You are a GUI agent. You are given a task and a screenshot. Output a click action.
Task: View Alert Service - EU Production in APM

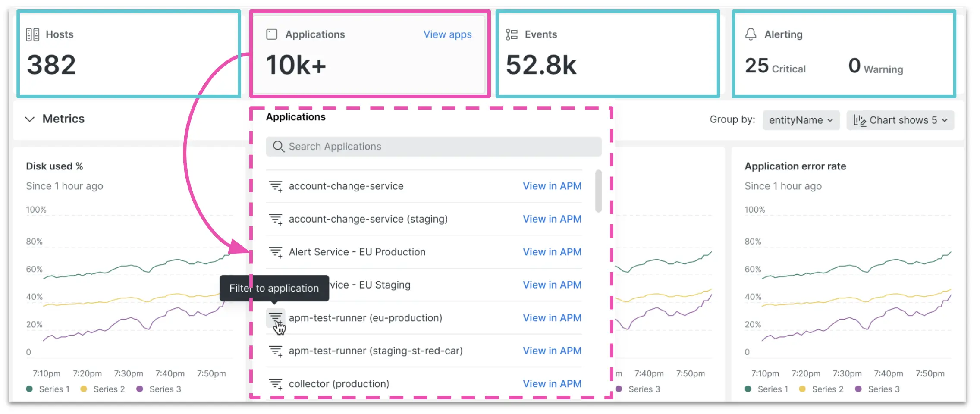point(552,252)
